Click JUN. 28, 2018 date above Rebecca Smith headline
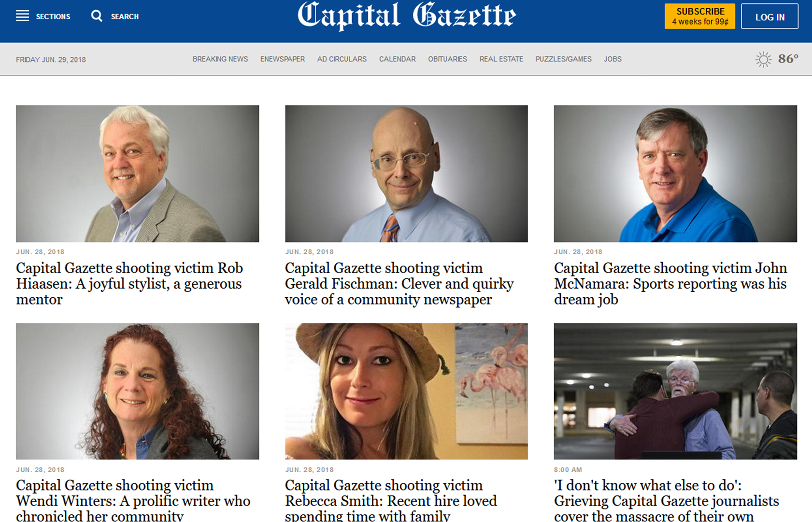Screen dimensions: 812x522 (x=309, y=470)
